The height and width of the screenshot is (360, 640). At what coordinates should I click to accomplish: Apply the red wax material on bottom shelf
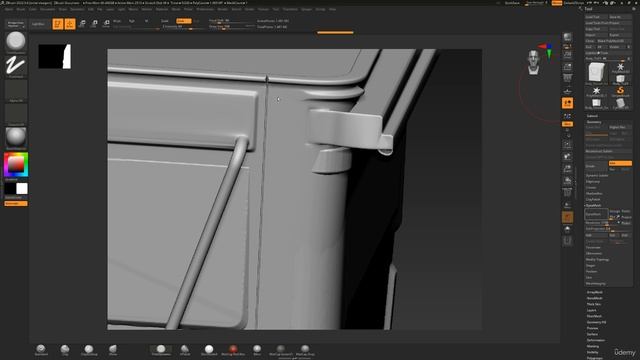pos(233,350)
